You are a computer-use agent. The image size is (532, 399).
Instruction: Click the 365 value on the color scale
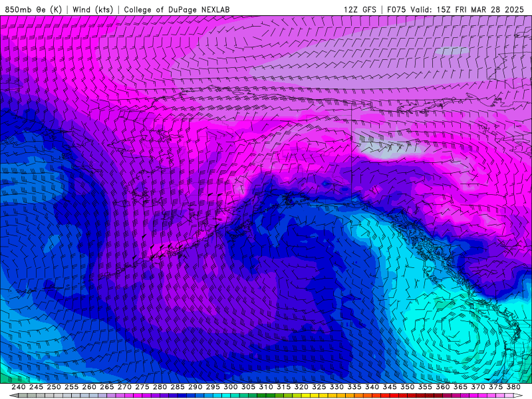click(460, 387)
